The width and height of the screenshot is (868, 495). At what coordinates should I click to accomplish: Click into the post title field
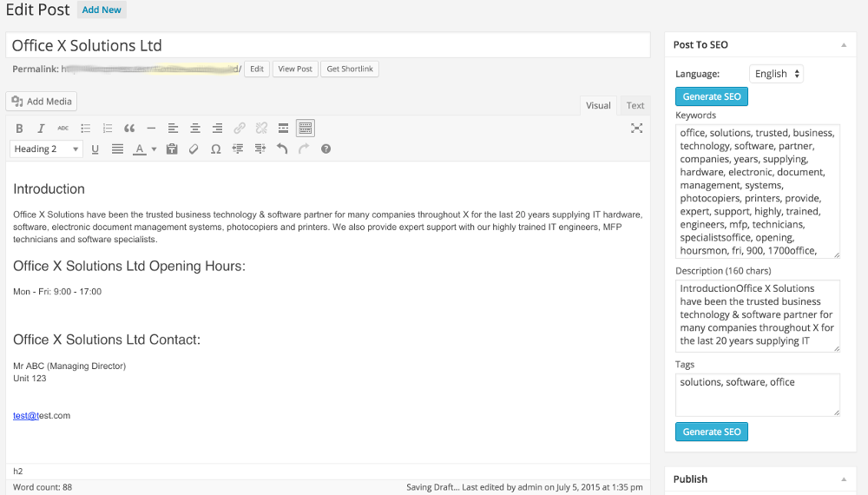328,45
